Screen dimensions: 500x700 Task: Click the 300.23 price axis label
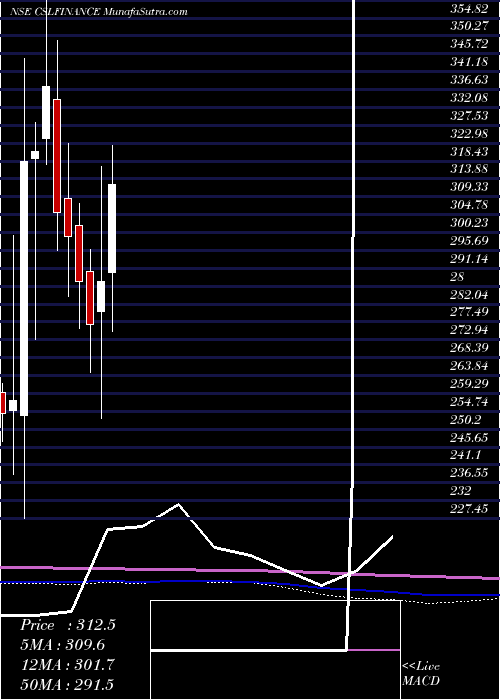pyautogui.click(x=469, y=222)
